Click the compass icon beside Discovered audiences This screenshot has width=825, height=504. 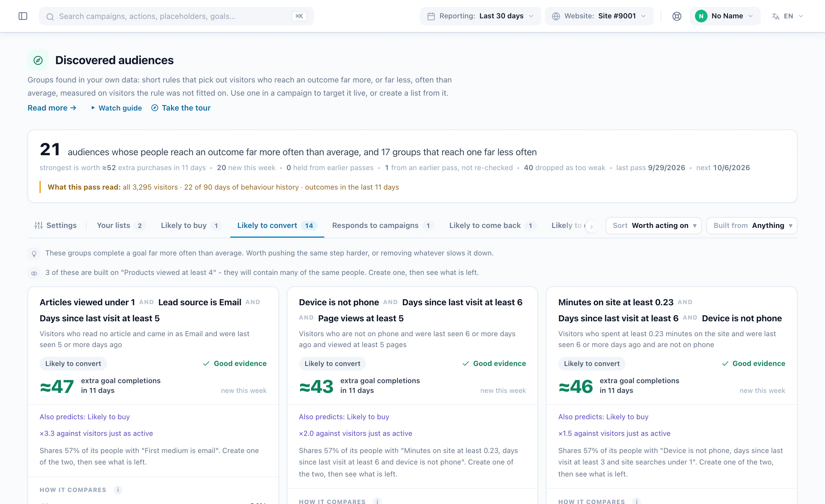[x=38, y=60]
